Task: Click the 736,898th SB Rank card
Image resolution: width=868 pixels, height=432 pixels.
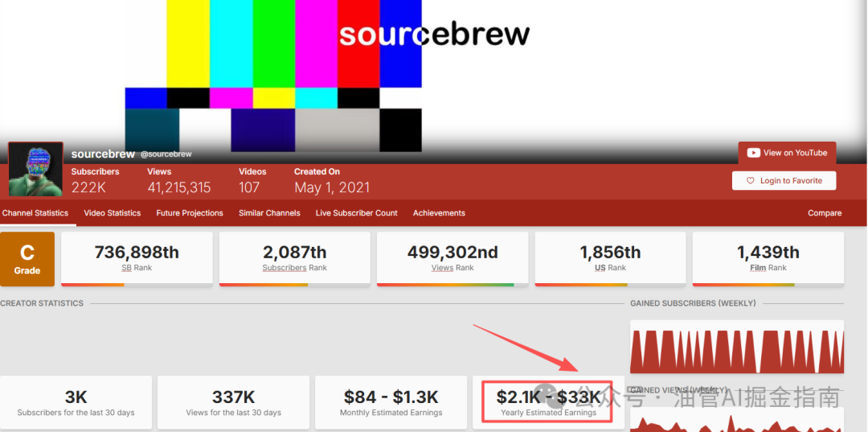Action: [x=137, y=259]
